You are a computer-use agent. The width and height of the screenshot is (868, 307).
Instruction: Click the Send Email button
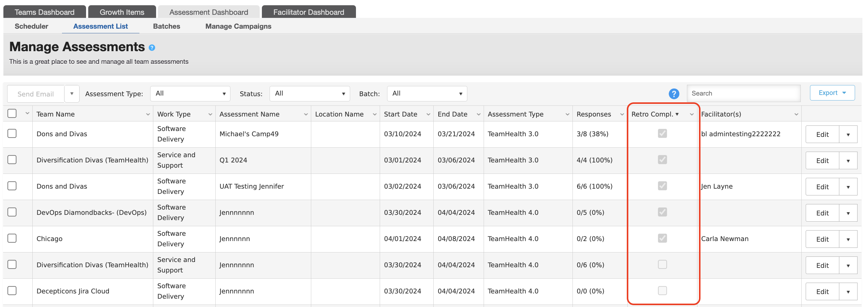tap(36, 94)
